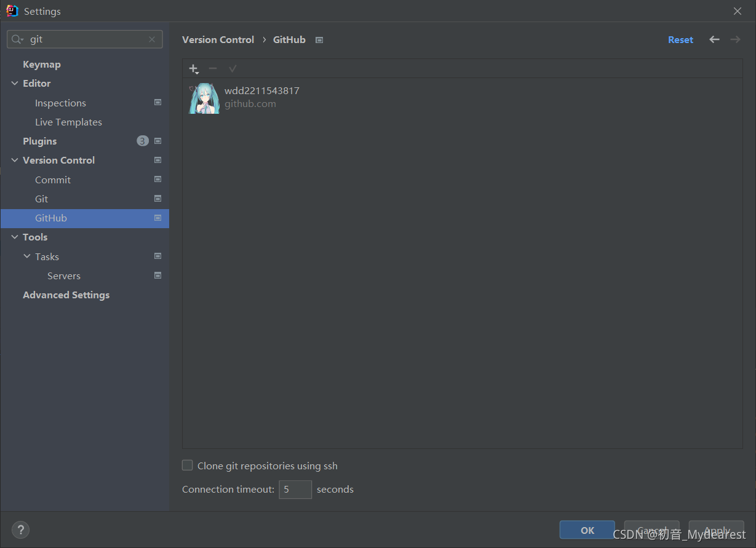Enable Clone git repositories using ssh
The image size is (756, 548).
point(188,466)
